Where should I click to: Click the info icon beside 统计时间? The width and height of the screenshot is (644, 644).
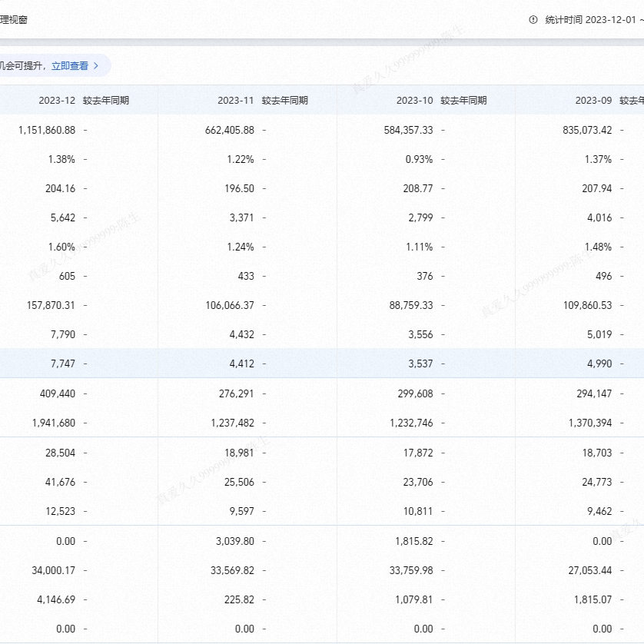533,20
